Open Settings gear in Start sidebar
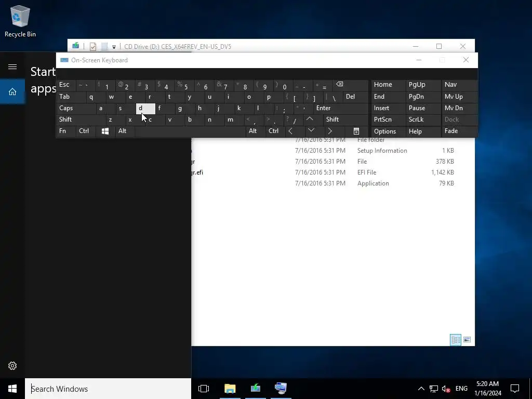The height and width of the screenshot is (399, 532). tap(12, 365)
